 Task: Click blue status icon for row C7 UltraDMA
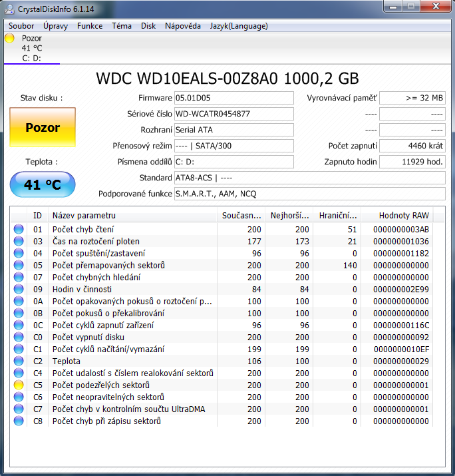(x=19, y=409)
